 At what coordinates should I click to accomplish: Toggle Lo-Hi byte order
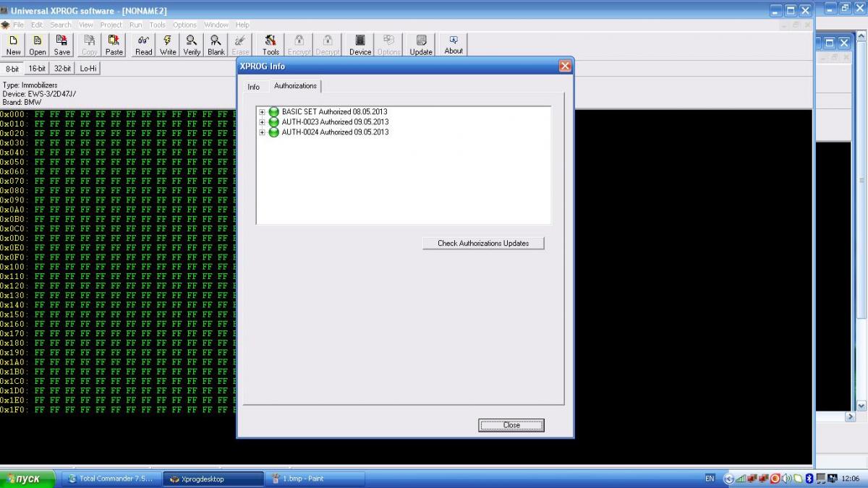point(88,69)
